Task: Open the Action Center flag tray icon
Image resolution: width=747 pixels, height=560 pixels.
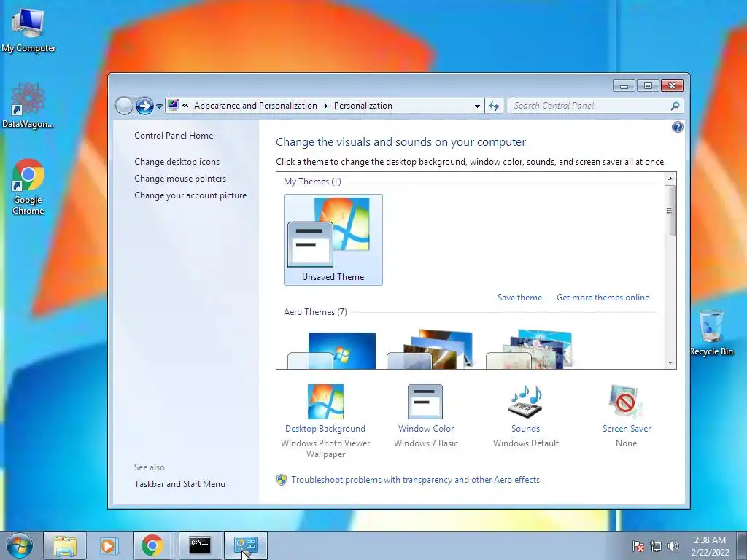Action: [x=638, y=546]
